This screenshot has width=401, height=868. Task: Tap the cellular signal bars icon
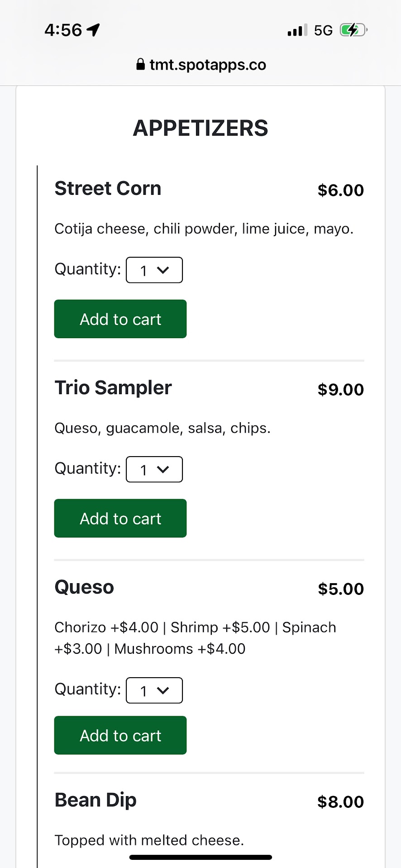pyautogui.click(x=297, y=30)
